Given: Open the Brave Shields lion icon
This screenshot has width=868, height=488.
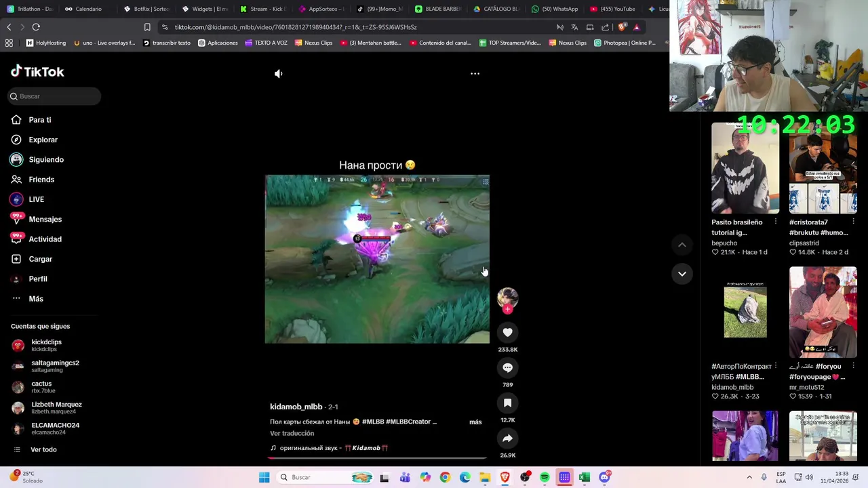Looking at the screenshot, I should [x=622, y=27].
